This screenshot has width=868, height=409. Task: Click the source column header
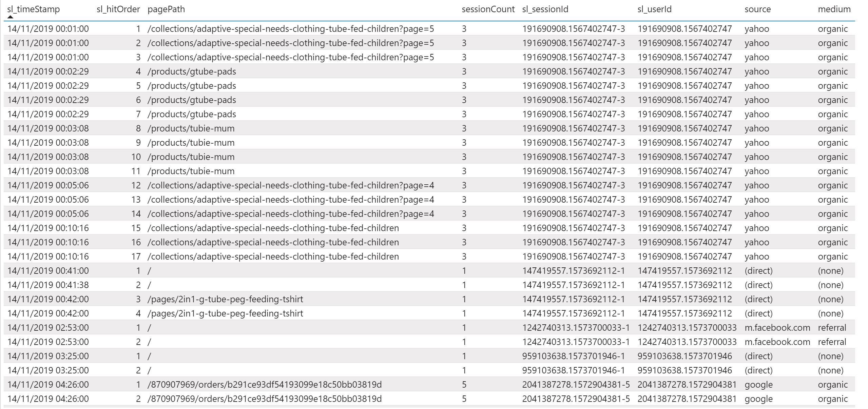click(757, 9)
